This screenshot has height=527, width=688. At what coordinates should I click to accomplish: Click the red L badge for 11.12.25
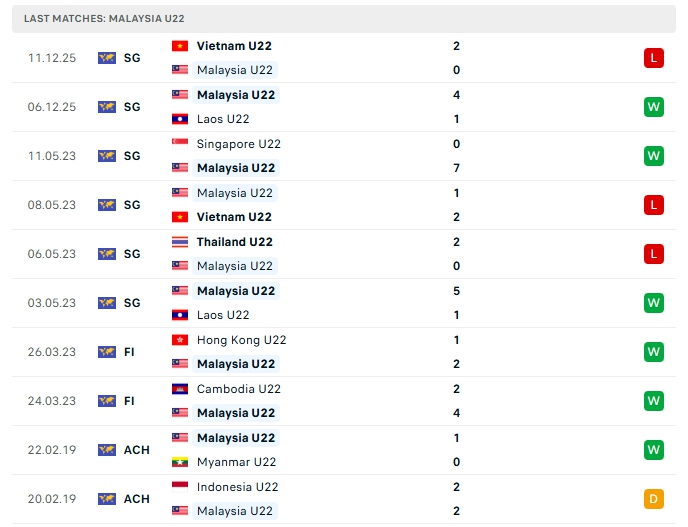tap(653, 58)
